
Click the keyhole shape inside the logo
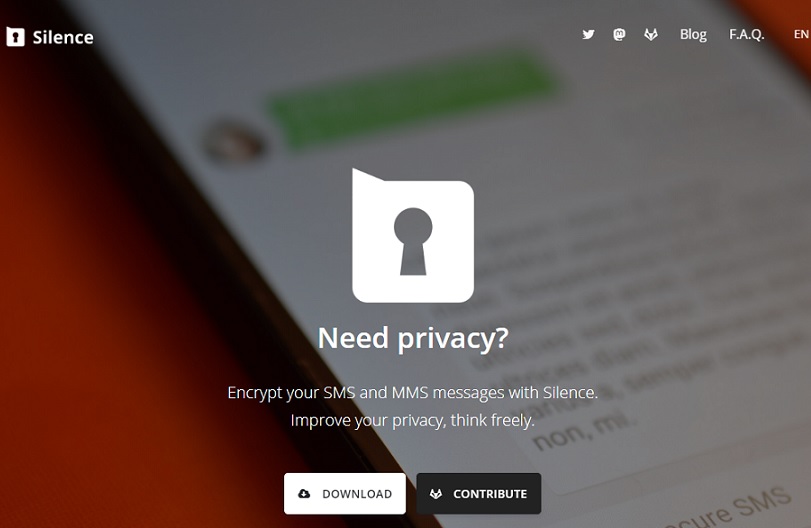[x=413, y=241]
